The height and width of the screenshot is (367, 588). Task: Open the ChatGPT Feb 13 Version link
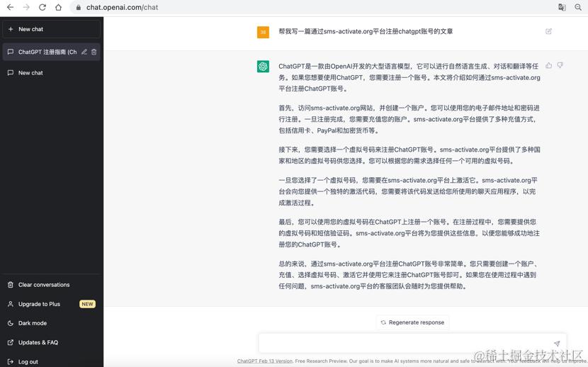265,361
